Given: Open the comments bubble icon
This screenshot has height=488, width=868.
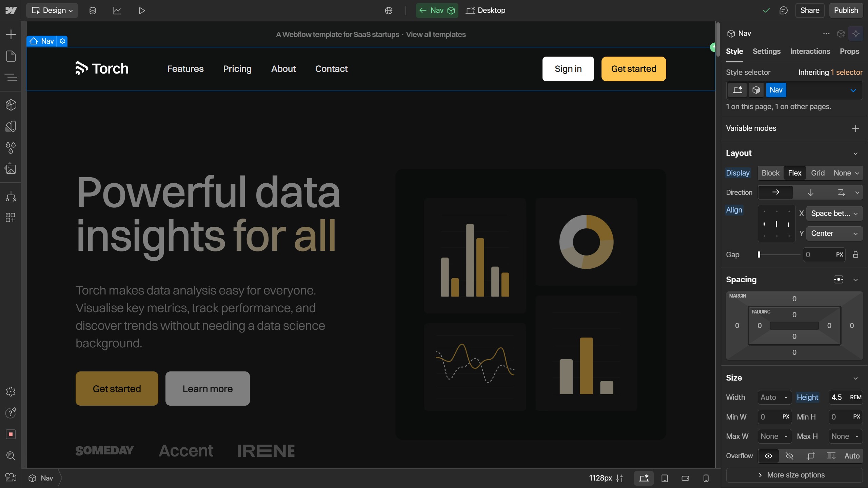Looking at the screenshot, I should [x=783, y=11].
